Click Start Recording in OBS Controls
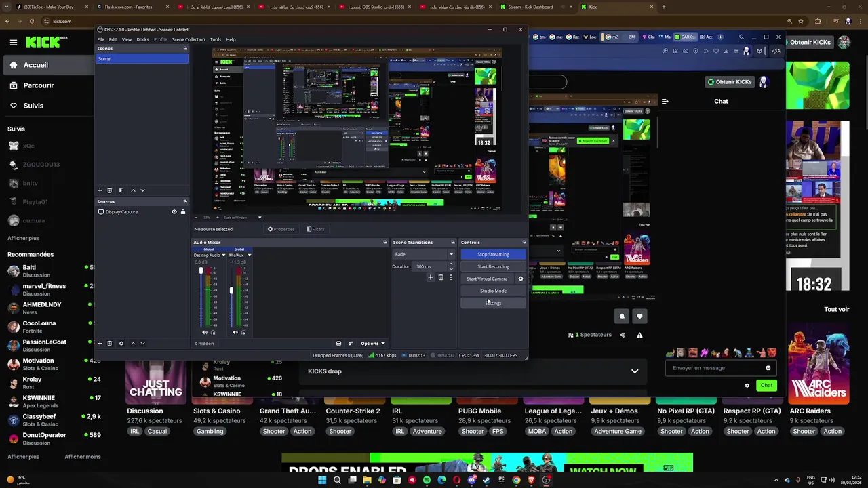868x488 pixels. tap(493, 266)
